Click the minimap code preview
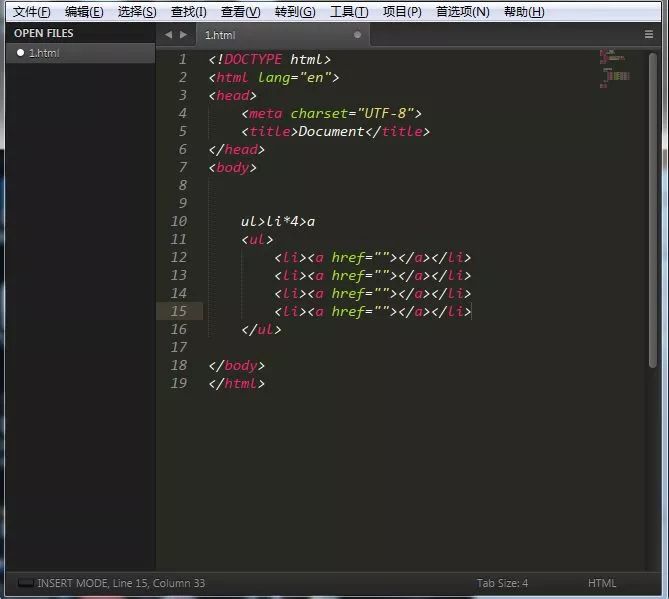The height and width of the screenshot is (599, 669). coord(614,69)
